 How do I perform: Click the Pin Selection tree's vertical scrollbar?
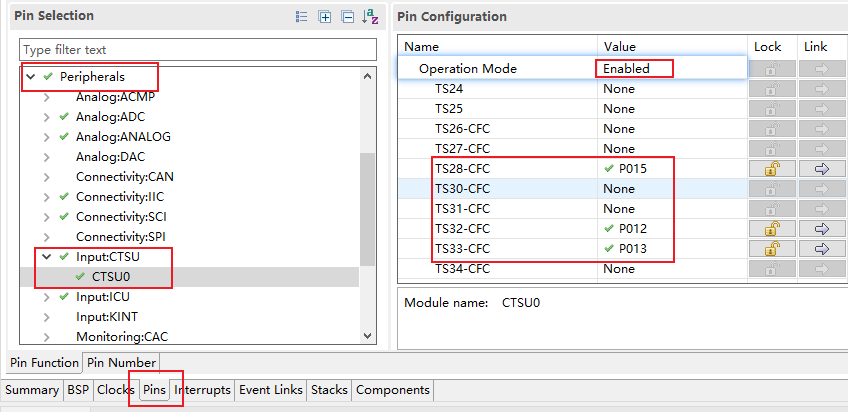(367, 200)
